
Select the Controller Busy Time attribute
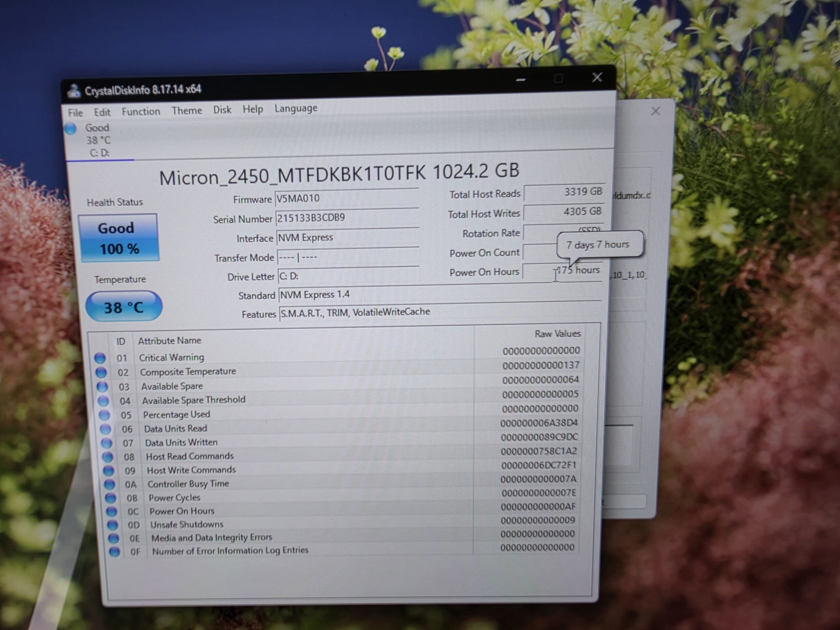(x=188, y=484)
